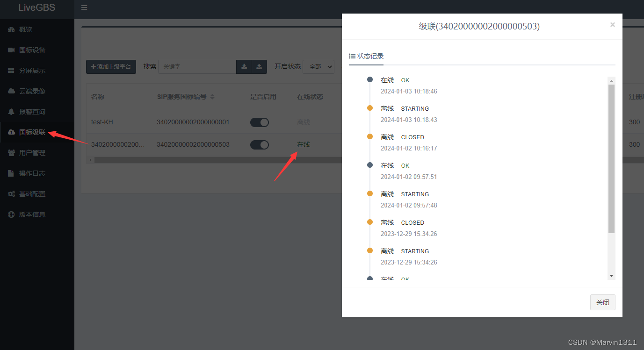Click the hamburger menu icon in top bar

84,7
